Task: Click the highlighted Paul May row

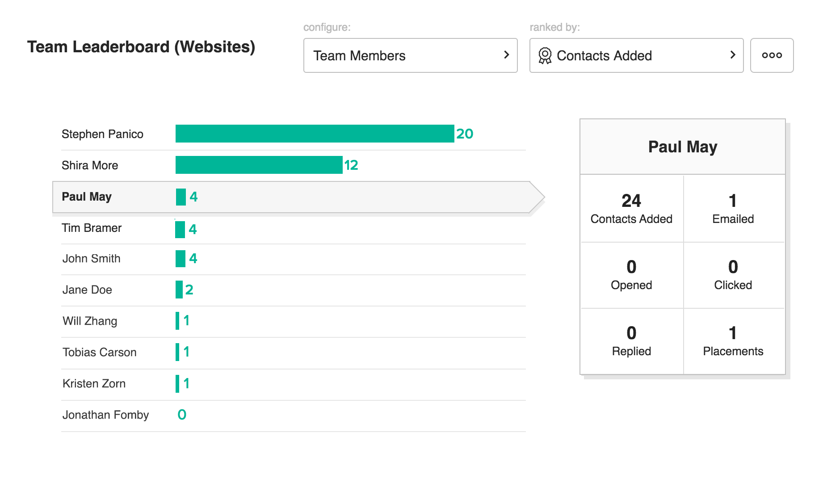Action: [x=290, y=197]
